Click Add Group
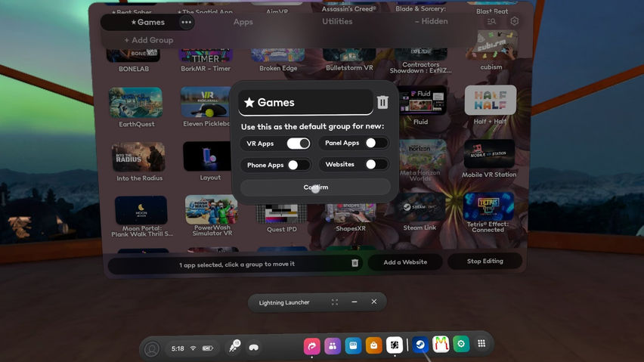 tap(148, 40)
